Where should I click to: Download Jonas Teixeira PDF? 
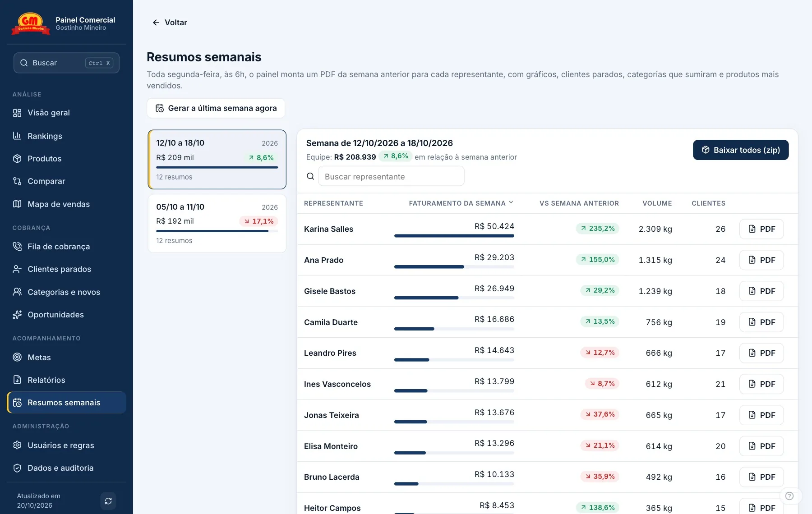pos(761,415)
